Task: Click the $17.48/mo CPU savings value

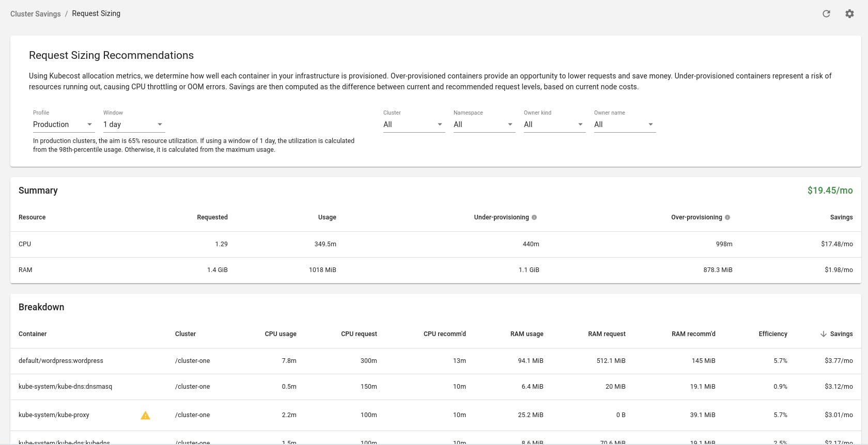Action: [837, 244]
